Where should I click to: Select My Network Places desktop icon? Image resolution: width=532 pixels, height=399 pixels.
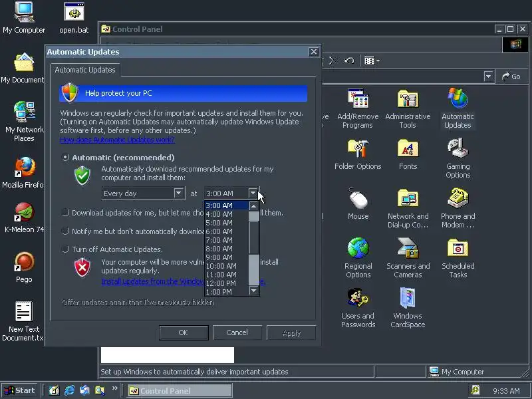(x=24, y=122)
